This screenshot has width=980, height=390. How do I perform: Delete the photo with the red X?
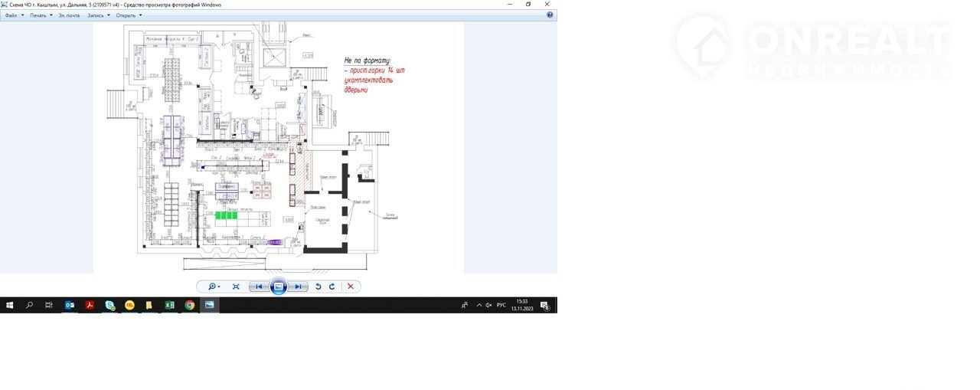[x=351, y=287]
